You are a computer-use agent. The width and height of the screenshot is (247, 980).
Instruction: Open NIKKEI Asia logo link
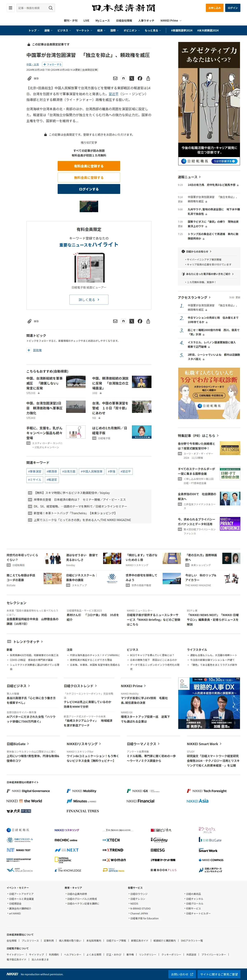pos(198,801)
